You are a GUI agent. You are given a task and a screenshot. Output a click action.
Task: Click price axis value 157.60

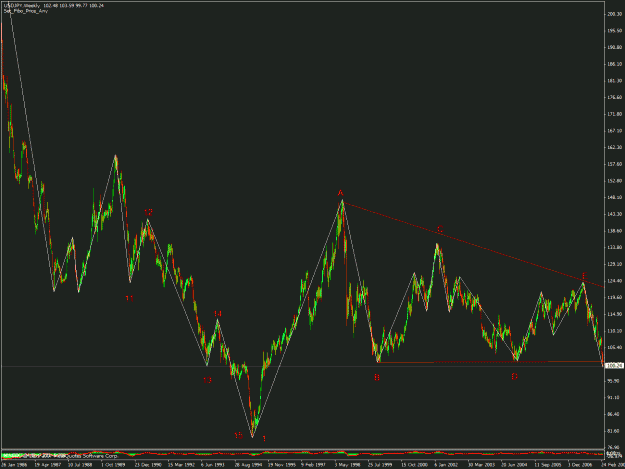614,164
